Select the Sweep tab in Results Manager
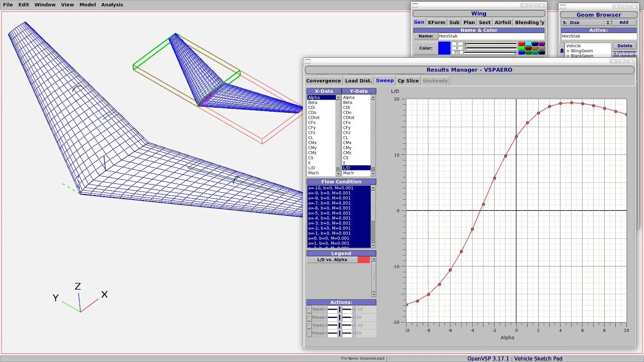This screenshot has height=362, width=644. coord(385,80)
